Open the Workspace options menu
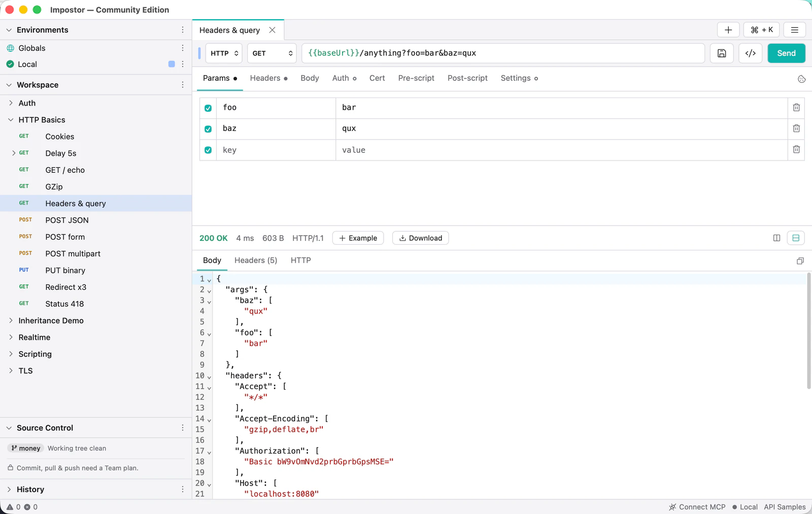Image resolution: width=812 pixels, height=514 pixels. pyautogui.click(x=183, y=85)
